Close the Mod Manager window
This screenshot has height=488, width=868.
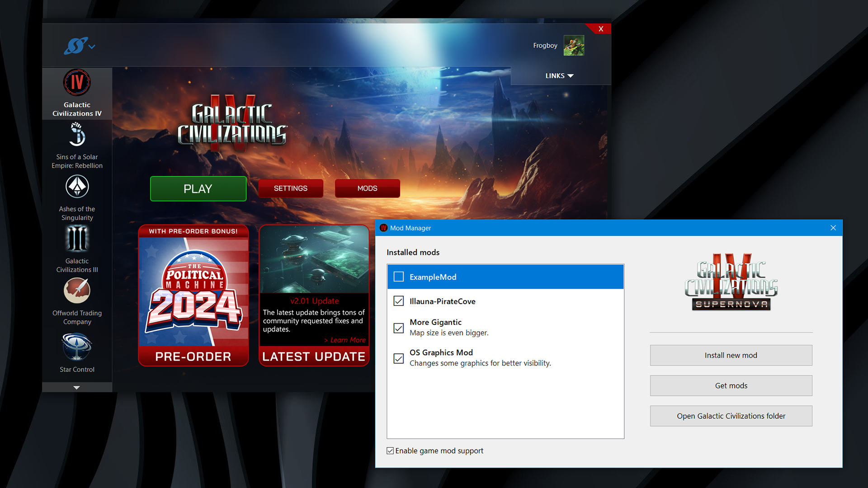(x=833, y=228)
